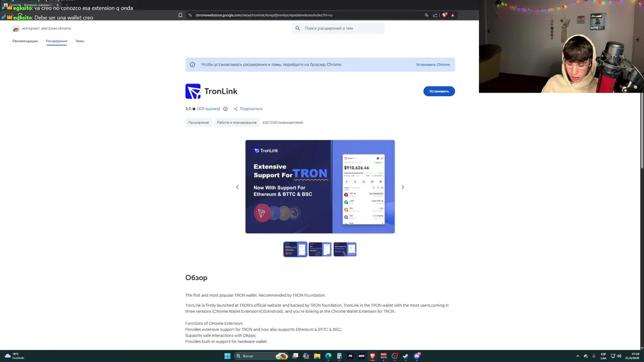Screen dimensions: 644x362
Task: Click the ESP LAA language indicator
Action: coord(603,356)
